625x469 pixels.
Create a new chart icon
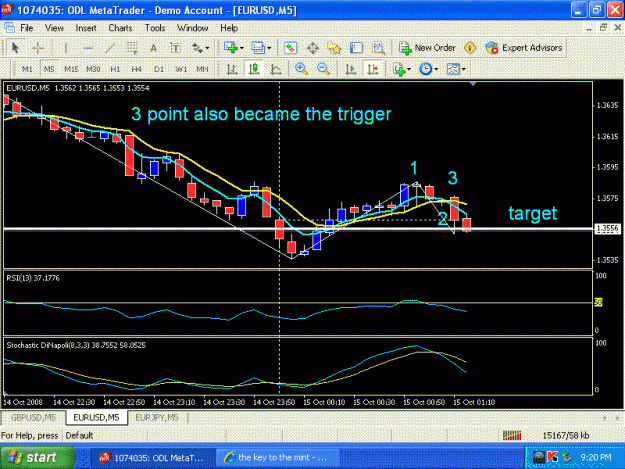click(231, 48)
